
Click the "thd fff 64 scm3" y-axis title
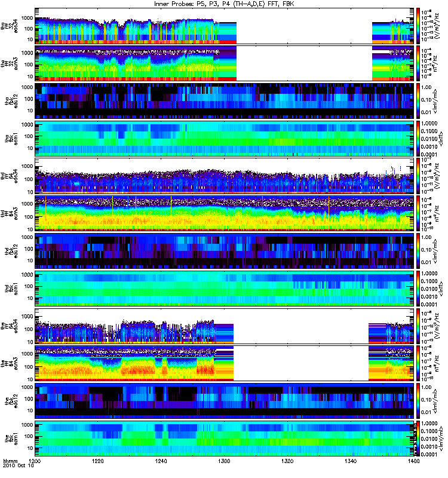9,213
